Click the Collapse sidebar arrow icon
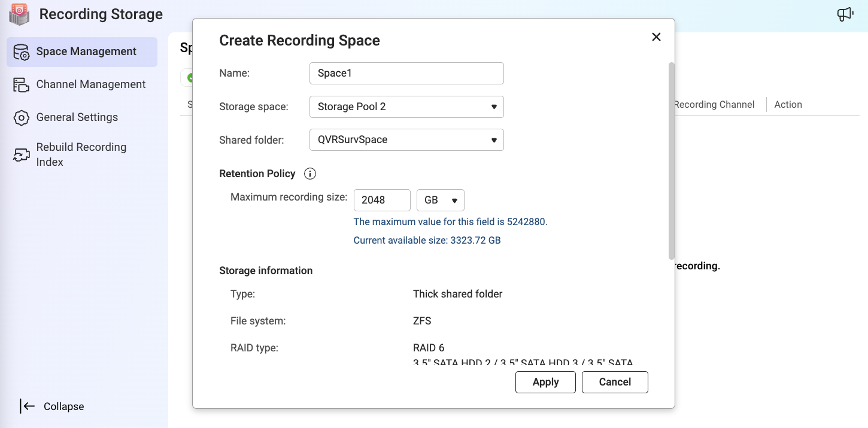Screen dimensions: 868x428 [28, 406]
